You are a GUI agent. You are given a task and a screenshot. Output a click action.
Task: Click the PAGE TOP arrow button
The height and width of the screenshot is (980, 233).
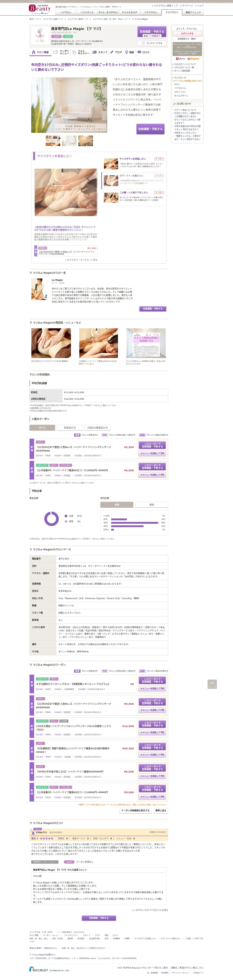point(212,684)
